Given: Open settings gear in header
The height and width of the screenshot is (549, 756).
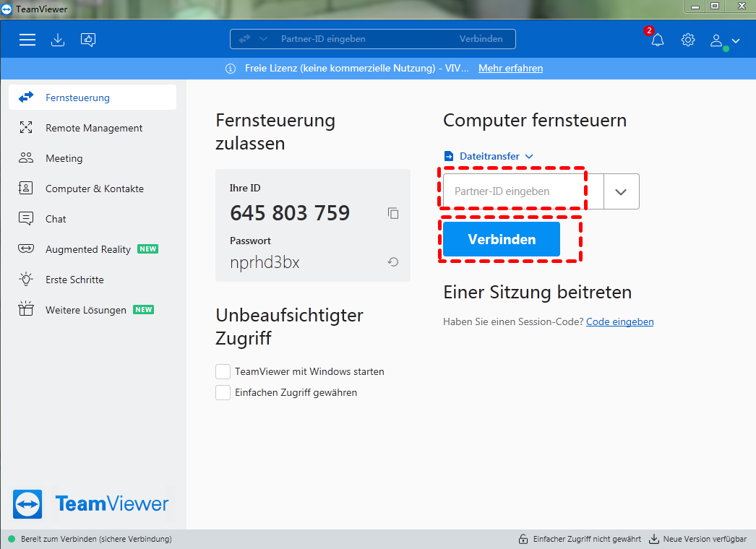Looking at the screenshot, I should pyautogui.click(x=688, y=40).
